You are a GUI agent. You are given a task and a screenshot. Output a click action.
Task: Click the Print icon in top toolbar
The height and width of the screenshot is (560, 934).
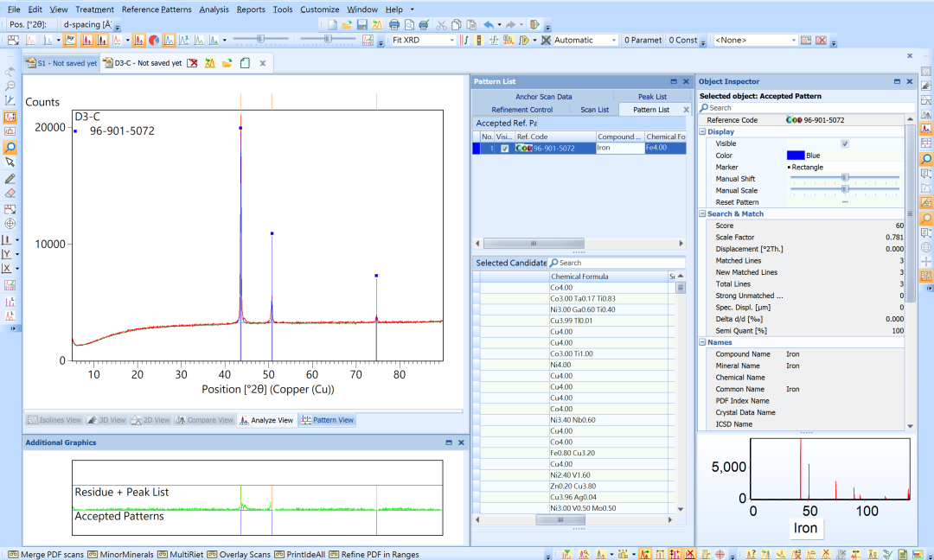click(394, 25)
